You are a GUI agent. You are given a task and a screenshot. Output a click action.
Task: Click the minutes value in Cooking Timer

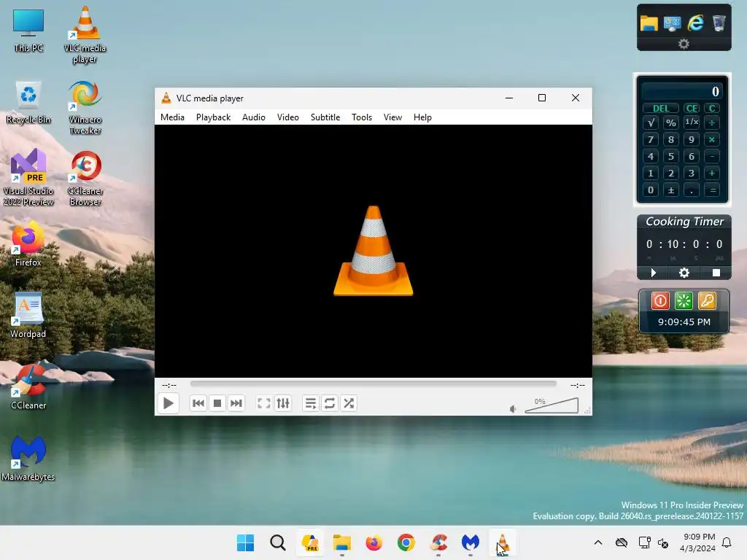point(673,244)
